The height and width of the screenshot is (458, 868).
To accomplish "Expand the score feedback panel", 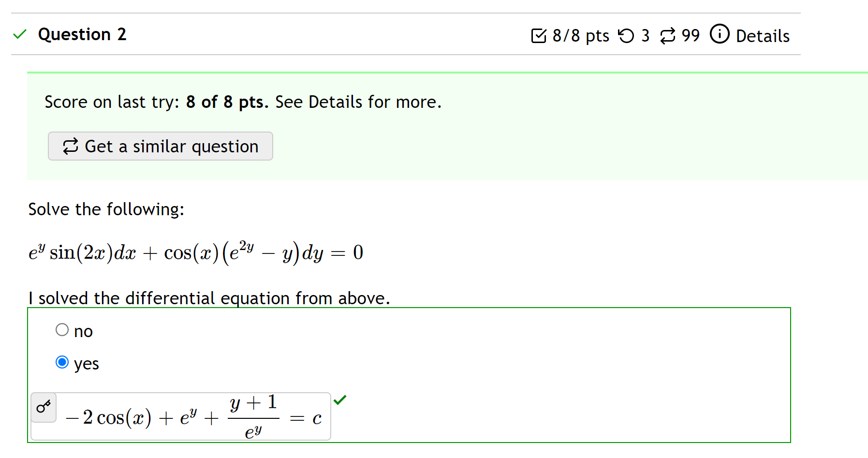I will tap(435, 125).
